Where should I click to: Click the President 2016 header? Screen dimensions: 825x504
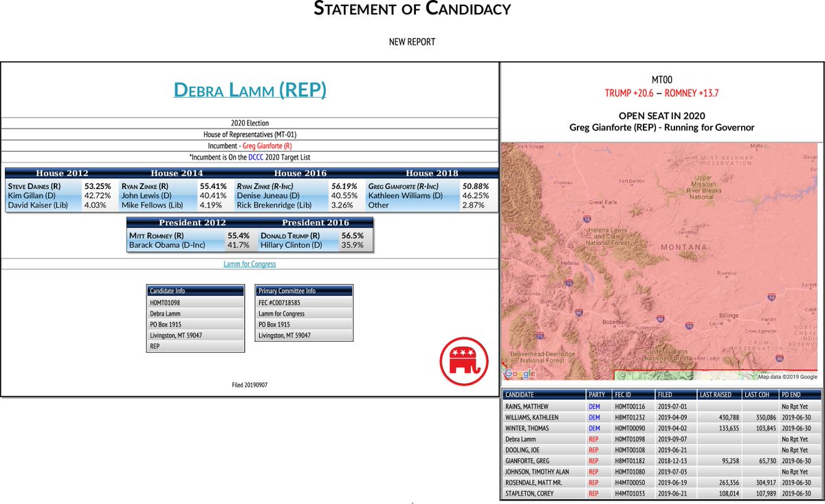pos(316,223)
